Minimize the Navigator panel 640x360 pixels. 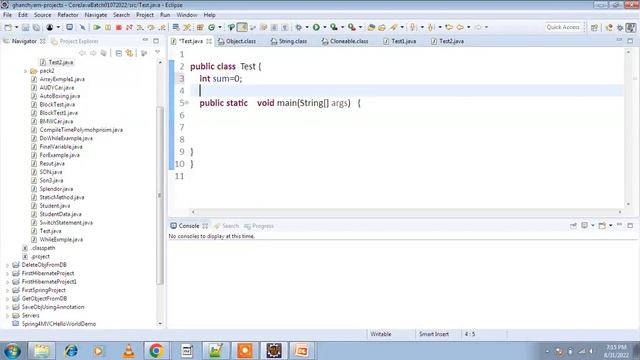(145, 40)
